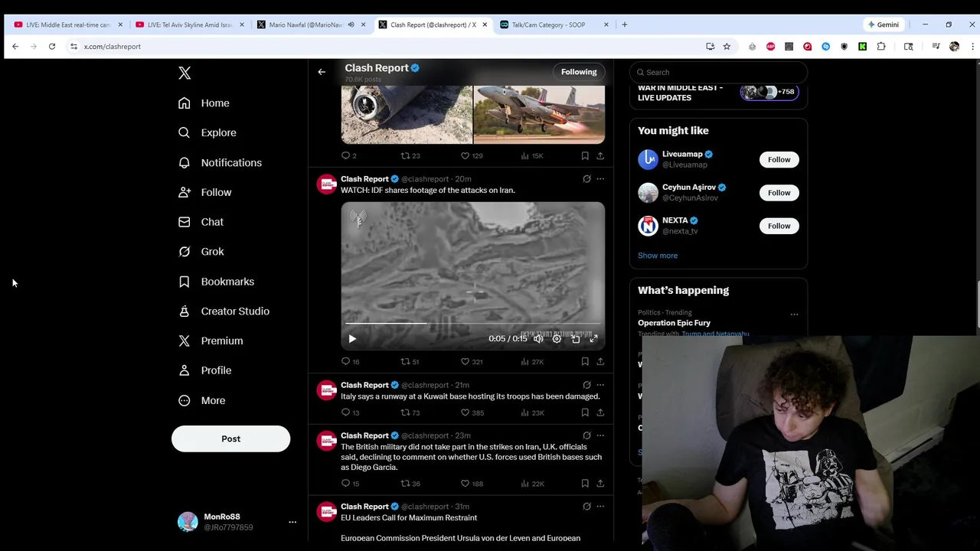Bookmark page with star icon

coord(727,47)
